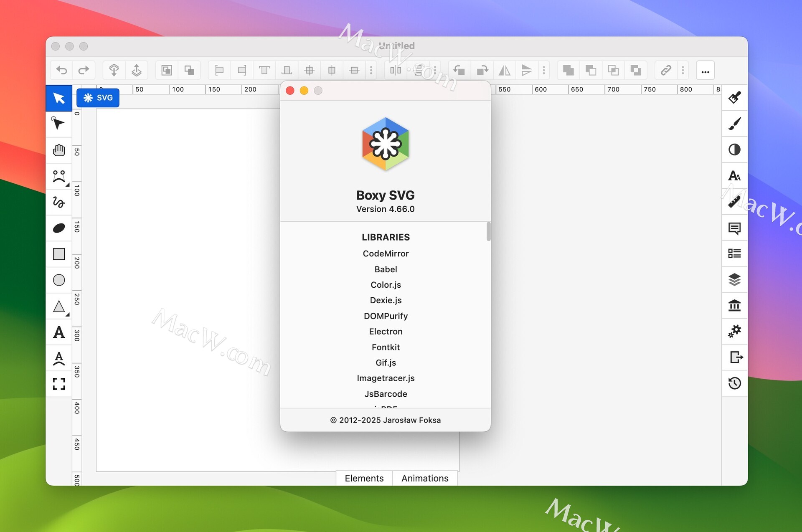Screen dimensions: 802x532
Task: Open the Export panel
Action: [735, 357]
